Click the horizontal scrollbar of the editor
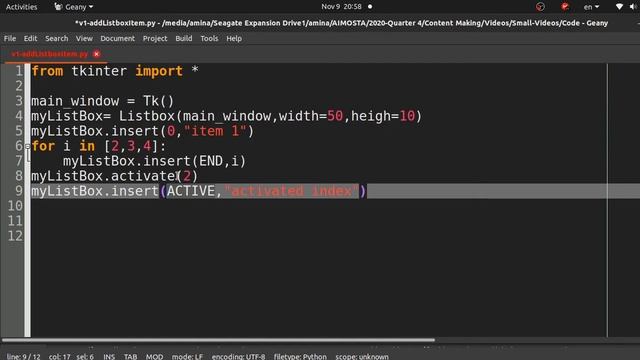 click(218, 340)
